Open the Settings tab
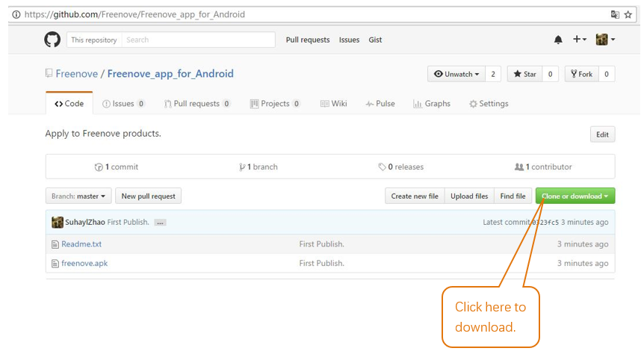644x357 pixels. coord(489,104)
